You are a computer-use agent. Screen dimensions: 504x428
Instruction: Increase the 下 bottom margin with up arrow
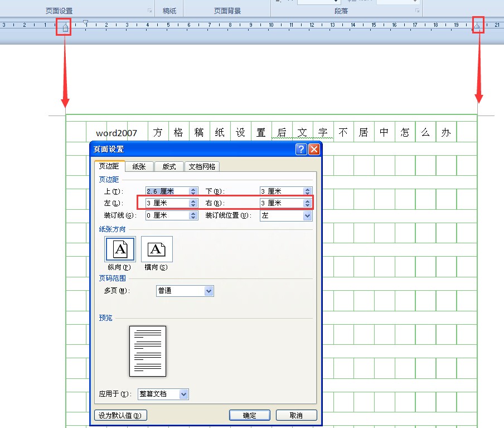pos(307,190)
